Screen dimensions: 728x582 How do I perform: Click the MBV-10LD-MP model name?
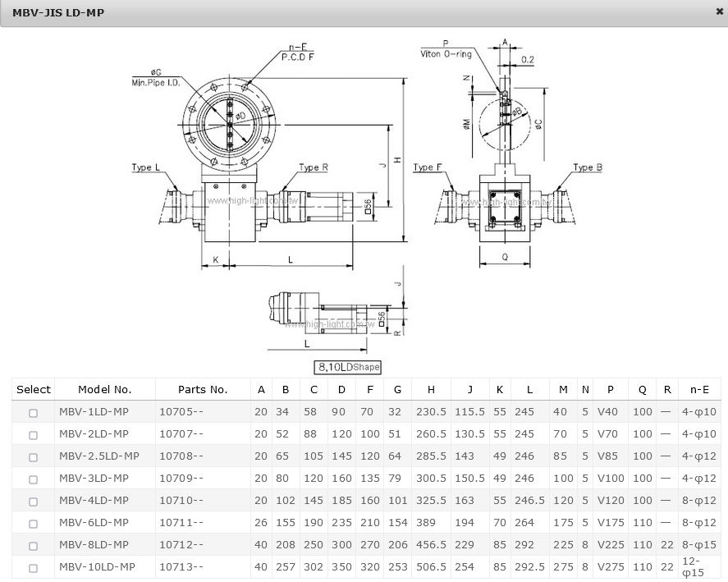point(97,566)
